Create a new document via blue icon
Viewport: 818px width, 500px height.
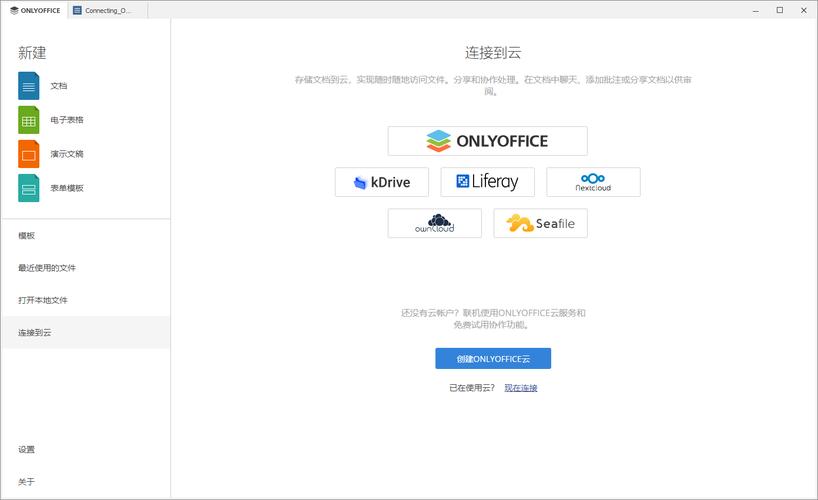29,86
